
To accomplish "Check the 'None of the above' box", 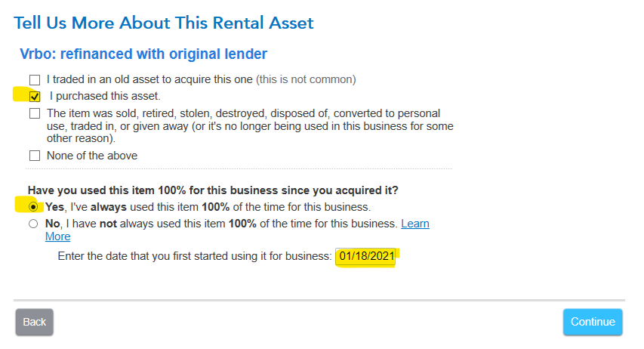I will point(35,156).
